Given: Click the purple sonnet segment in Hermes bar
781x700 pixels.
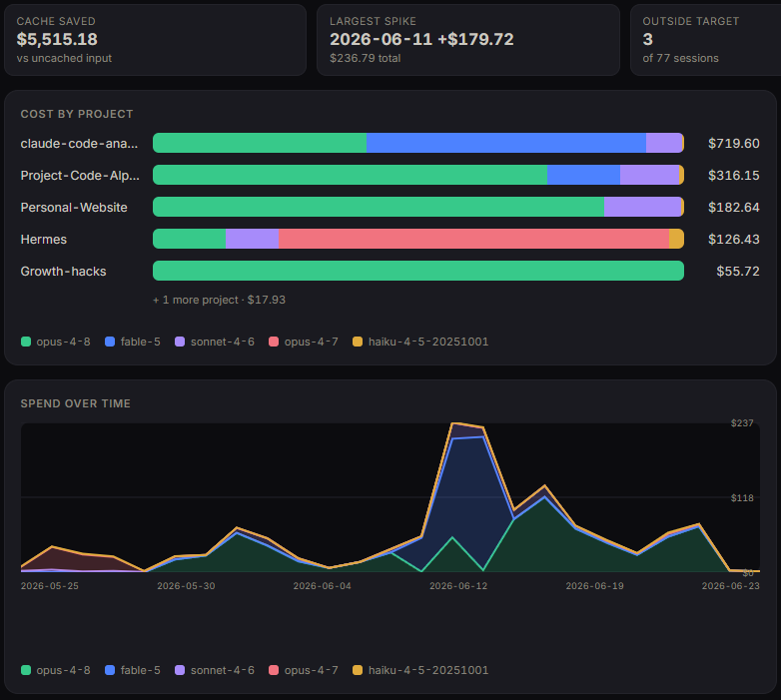Looking at the screenshot, I should (x=252, y=239).
